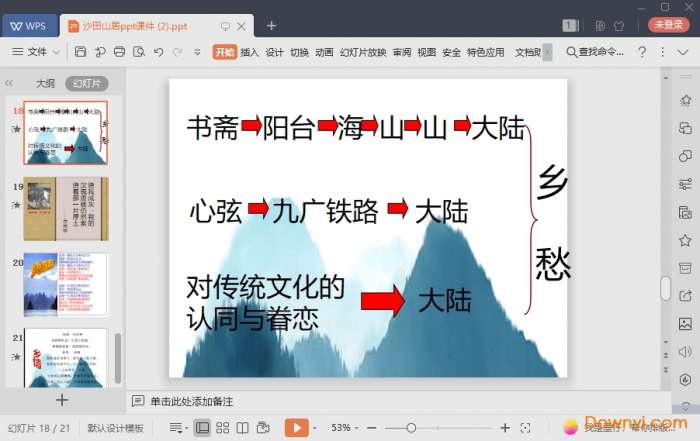Click 默认设计模板 in status bar
This screenshot has height=441, width=700.
(116, 428)
